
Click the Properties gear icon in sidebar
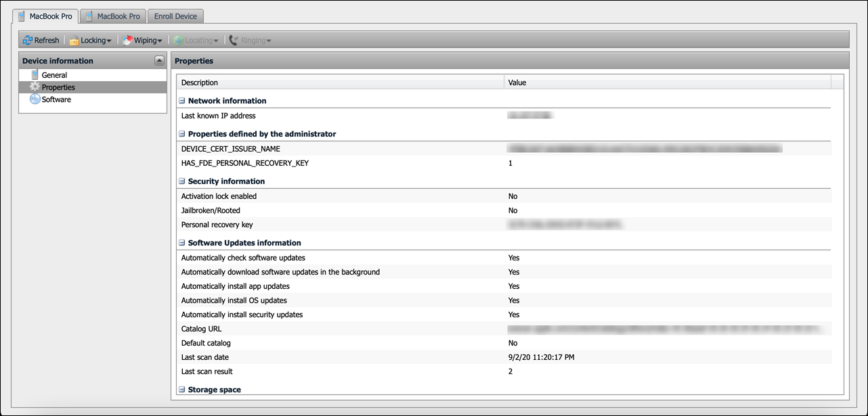click(35, 87)
